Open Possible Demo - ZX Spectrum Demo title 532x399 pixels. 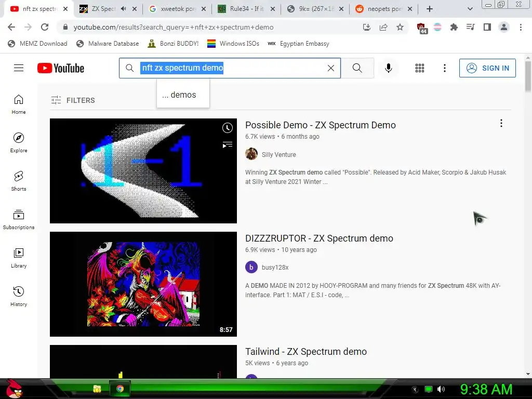320,125
